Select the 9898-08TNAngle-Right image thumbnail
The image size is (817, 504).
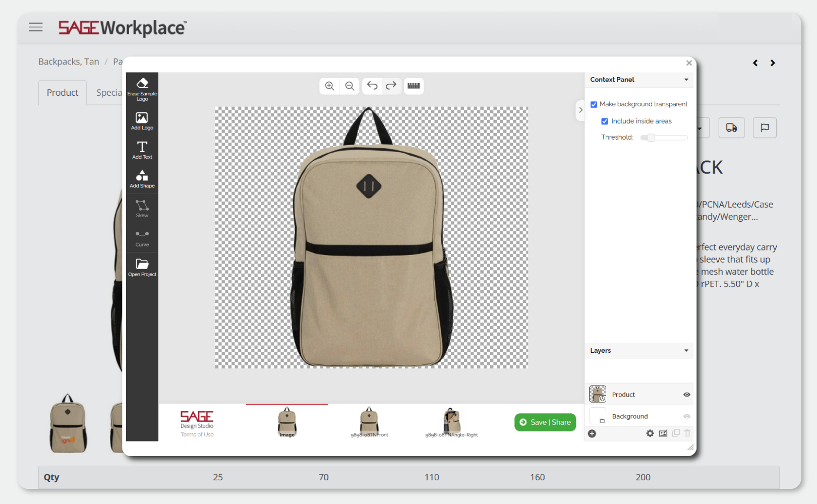(x=451, y=422)
